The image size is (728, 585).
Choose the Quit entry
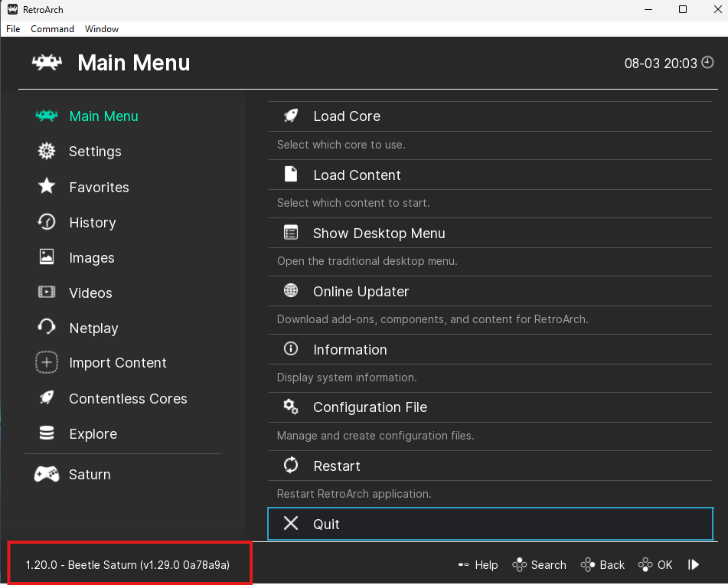click(x=490, y=524)
